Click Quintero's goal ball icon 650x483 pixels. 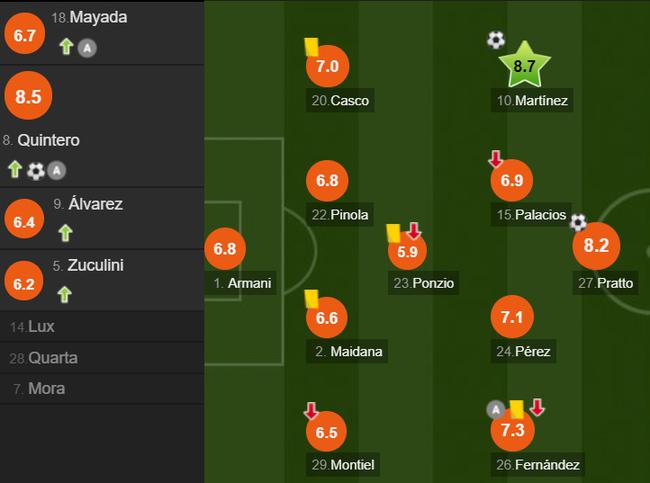click(36, 170)
